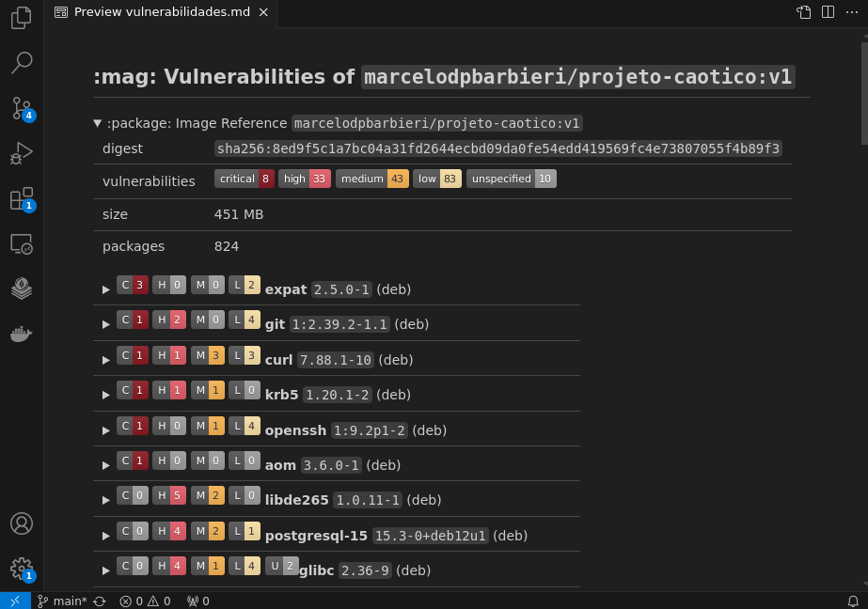Image resolution: width=868 pixels, height=609 pixels.
Task: Click the notifications bell in status bar
Action: pyautogui.click(x=853, y=601)
